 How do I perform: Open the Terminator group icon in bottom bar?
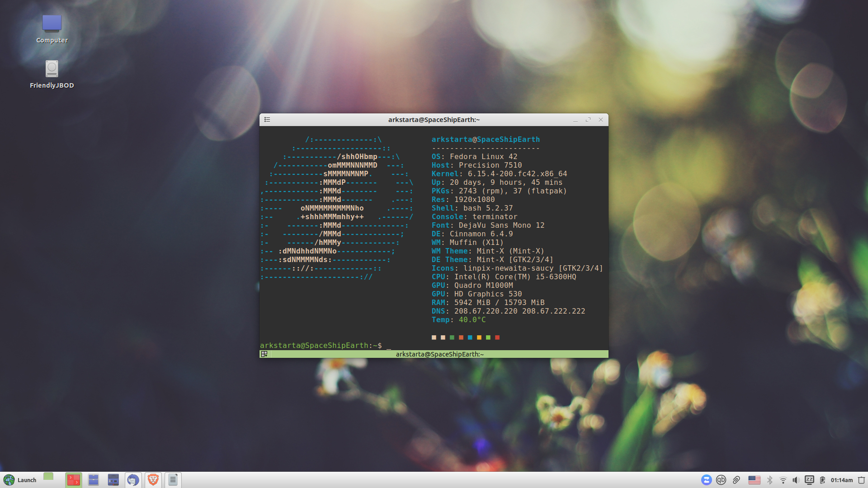point(264,354)
